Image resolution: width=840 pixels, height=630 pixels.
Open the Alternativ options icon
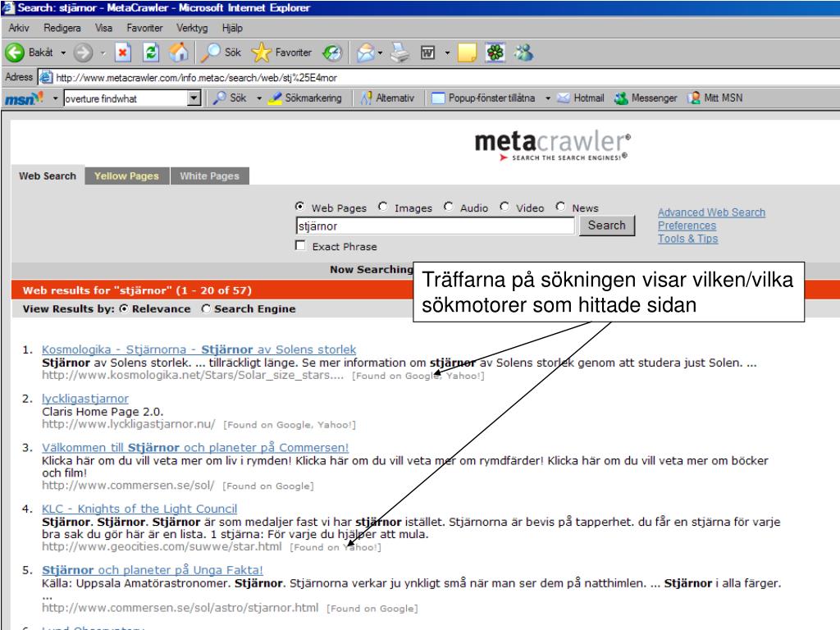pyautogui.click(x=367, y=98)
